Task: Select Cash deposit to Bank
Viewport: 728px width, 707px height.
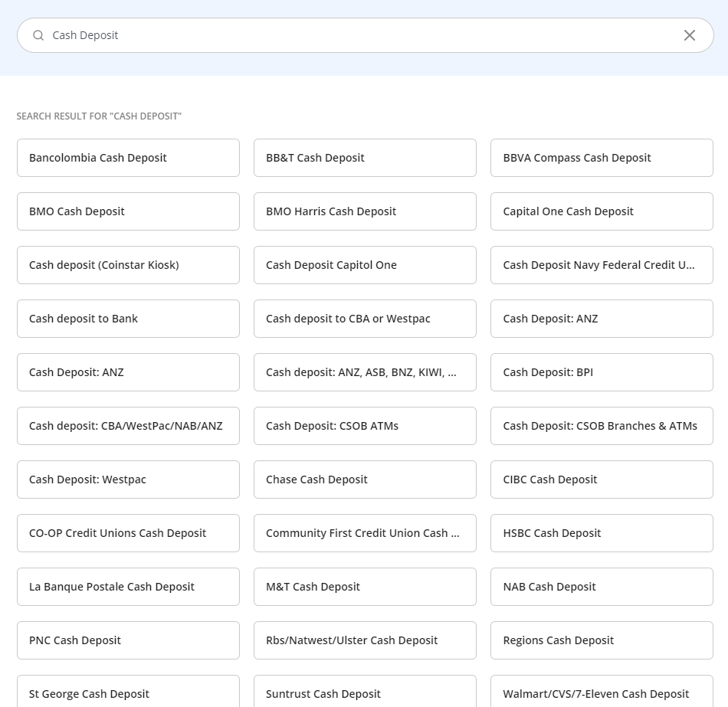Action: coord(128,319)
